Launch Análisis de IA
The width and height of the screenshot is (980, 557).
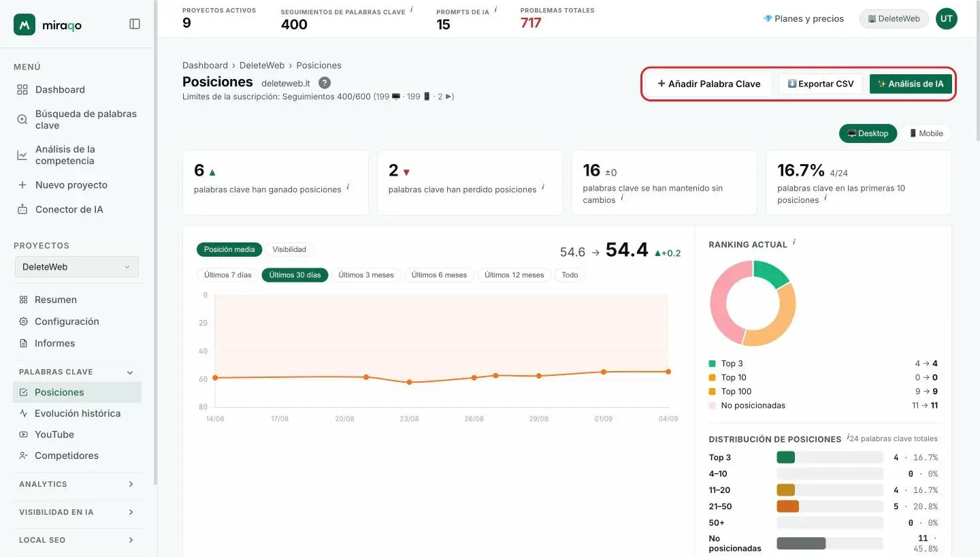911,84
